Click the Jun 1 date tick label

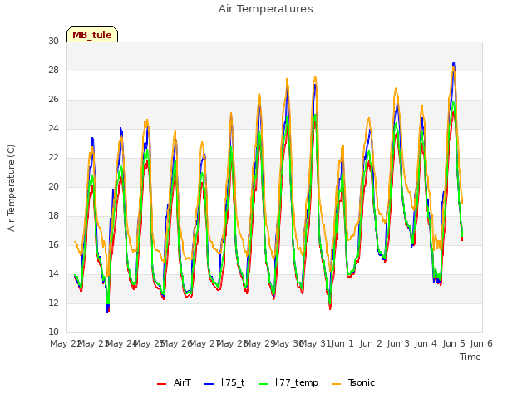tap(342, 343)
